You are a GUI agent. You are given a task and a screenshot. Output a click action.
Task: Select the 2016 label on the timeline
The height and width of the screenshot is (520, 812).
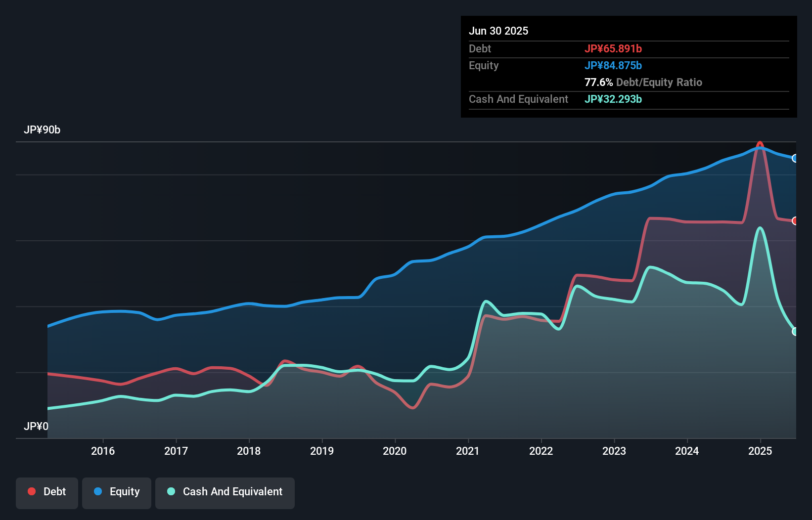click(102, 451)
